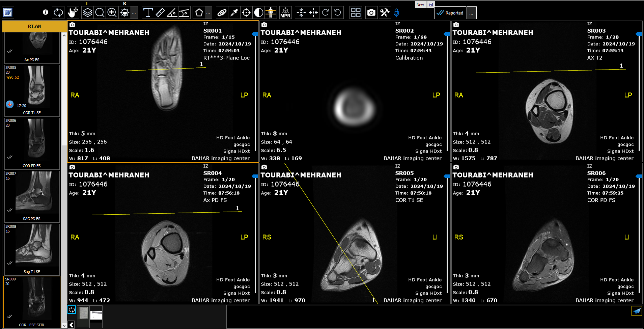The width and height of the screenshot is (644, 329).
Task: Click the top toolbar refresh/sync arrows icon
Action: point(58,13)
